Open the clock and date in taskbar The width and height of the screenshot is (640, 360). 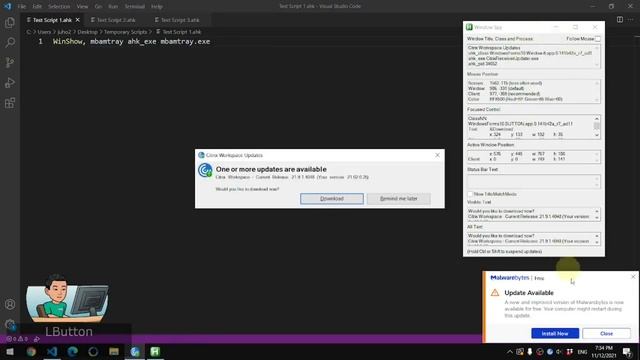click(x=604, y=352)
